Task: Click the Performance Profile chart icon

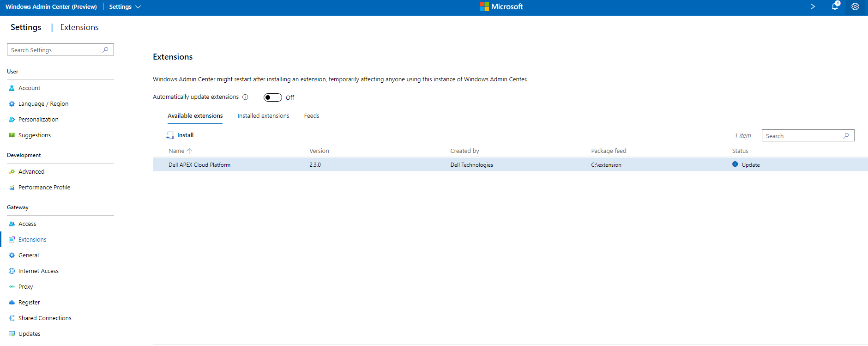Action: pyautogui.click(x=12, y=188)
